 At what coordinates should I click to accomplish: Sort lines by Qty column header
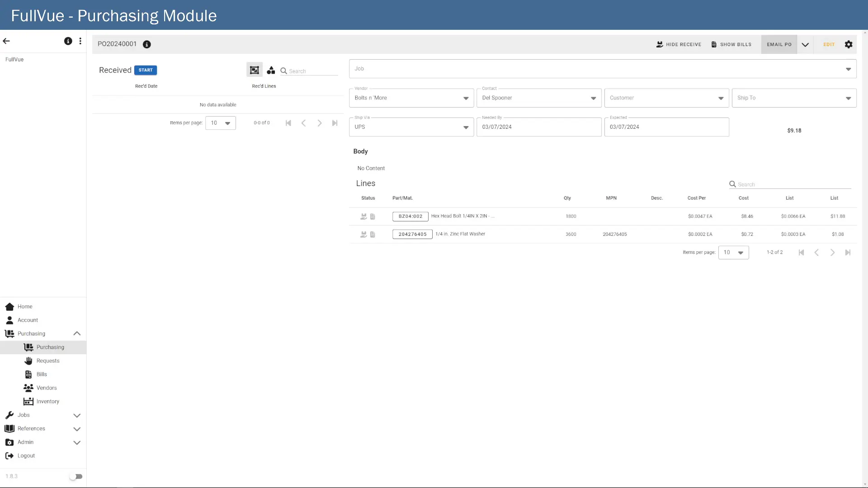567,198
